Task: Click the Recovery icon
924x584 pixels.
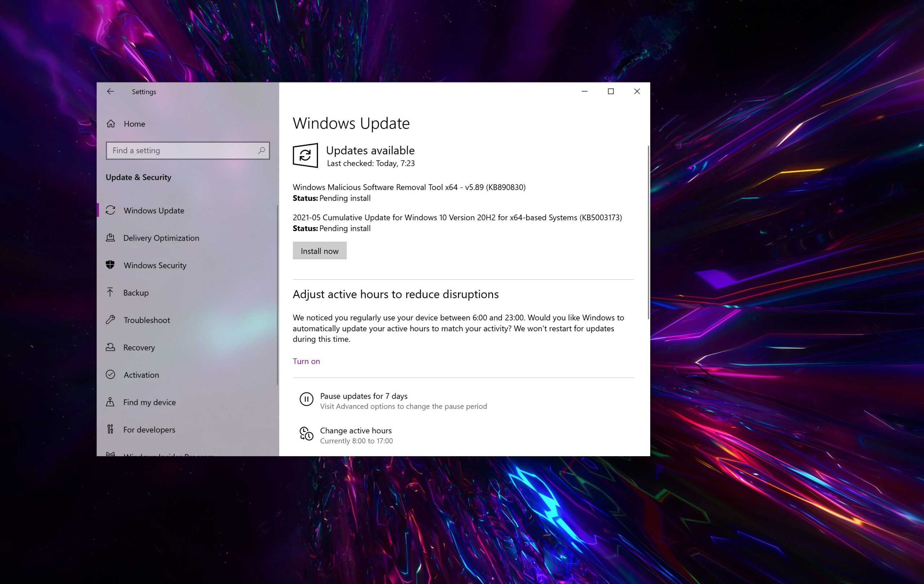Action: 110,347
